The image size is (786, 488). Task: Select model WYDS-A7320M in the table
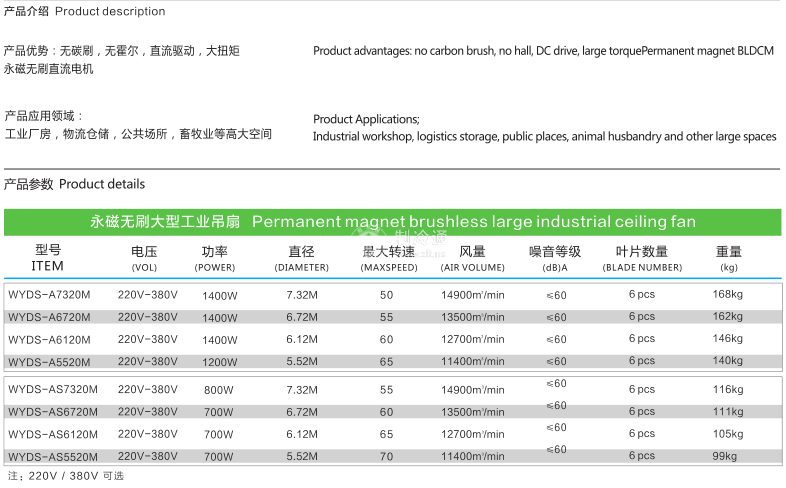[49, 295]
